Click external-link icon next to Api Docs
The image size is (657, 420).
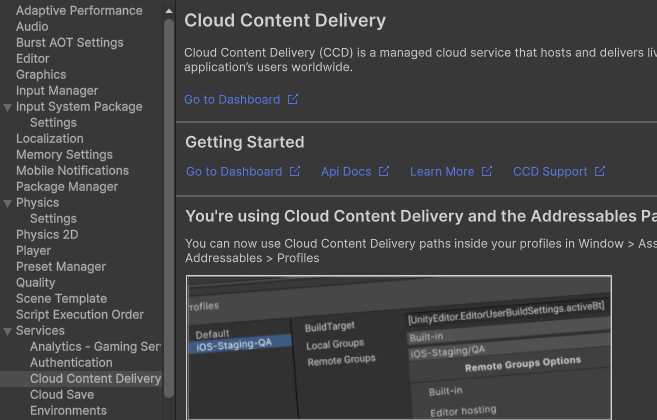[383, 171]
